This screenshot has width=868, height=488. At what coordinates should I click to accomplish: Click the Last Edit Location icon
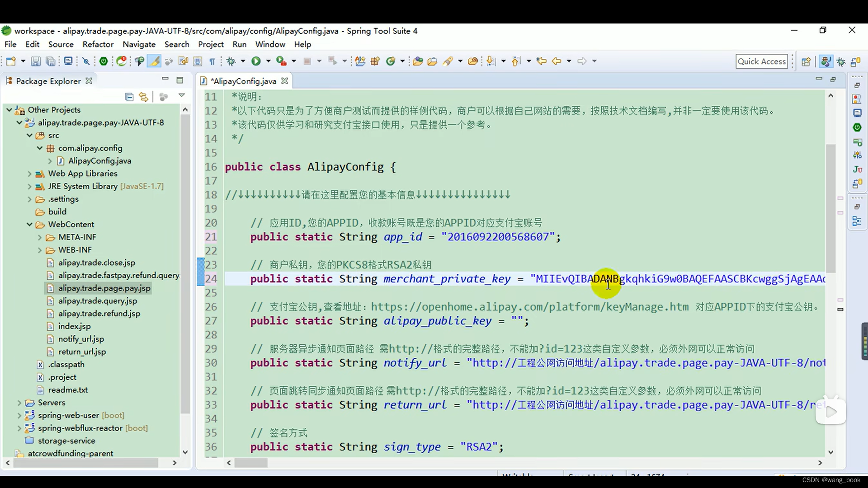pos(542,61)
